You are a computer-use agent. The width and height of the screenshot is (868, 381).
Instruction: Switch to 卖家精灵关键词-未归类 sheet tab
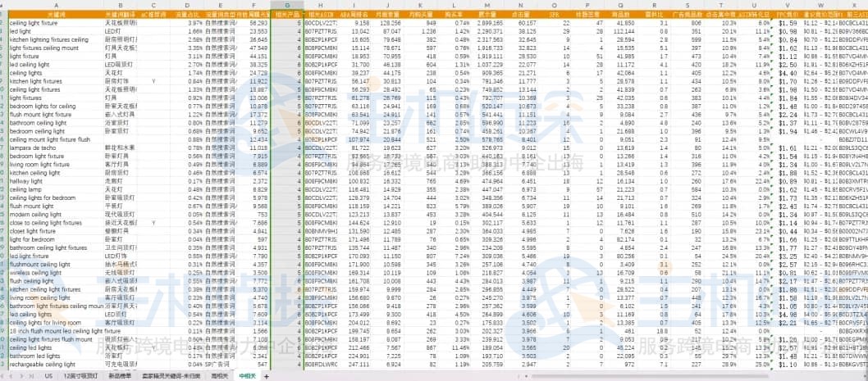[x=171, y=377]
